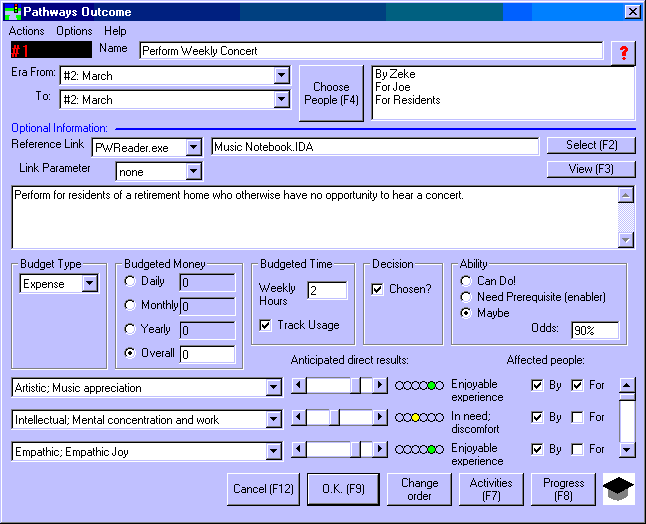Click affected people list scroll up arrow
Viewport: 646px width, 524px height.
(x=626, y=386)
